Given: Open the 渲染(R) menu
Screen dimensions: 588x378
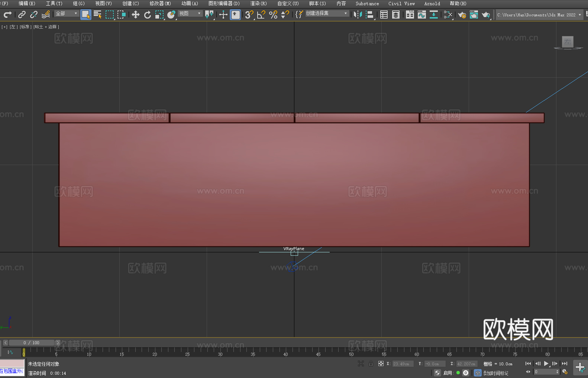Looking at the screenshot, I should (258, 3).
